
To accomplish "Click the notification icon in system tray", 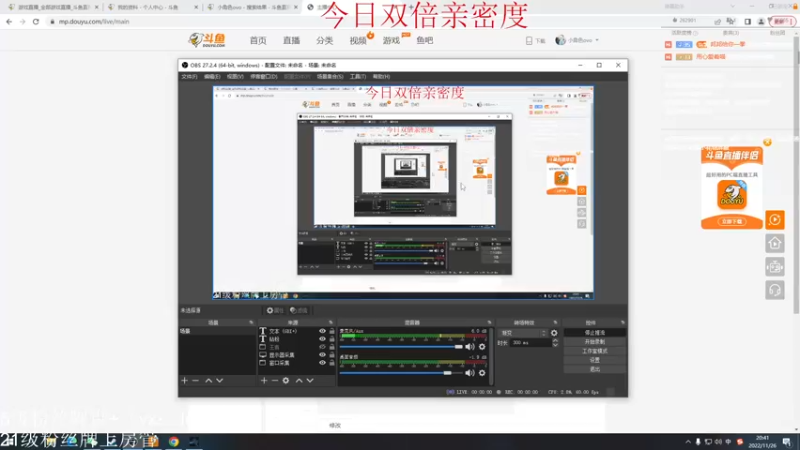I will [787, 442].
